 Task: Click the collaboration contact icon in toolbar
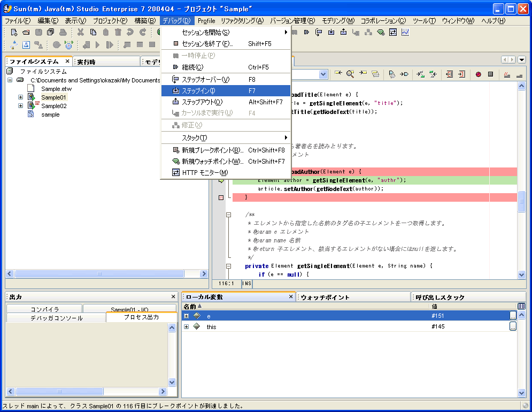click(x=26, y=44)
